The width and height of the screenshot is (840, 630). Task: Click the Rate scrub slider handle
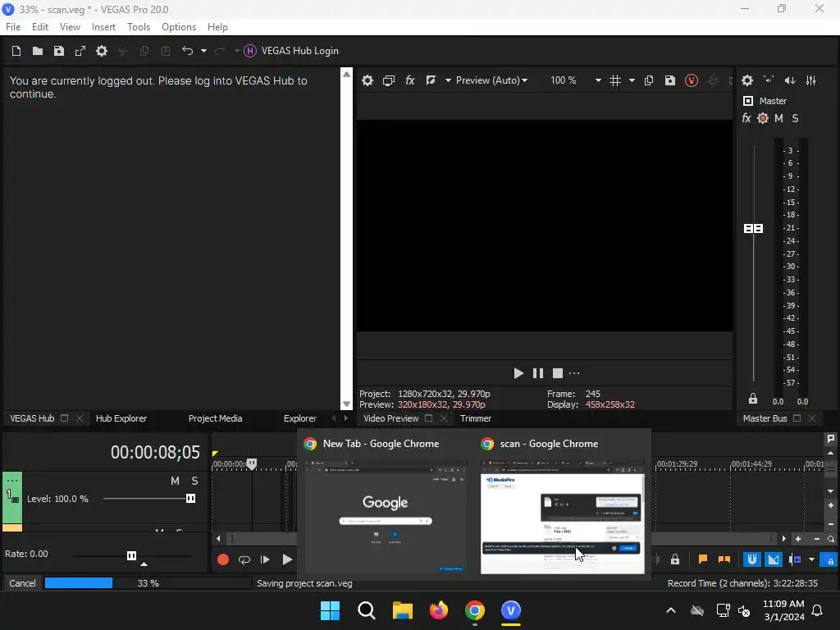pos(132,555)
